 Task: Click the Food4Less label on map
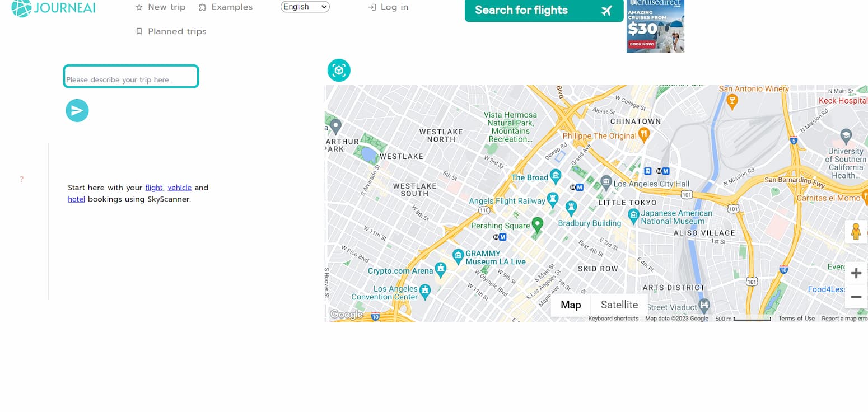tap(827, 289)
